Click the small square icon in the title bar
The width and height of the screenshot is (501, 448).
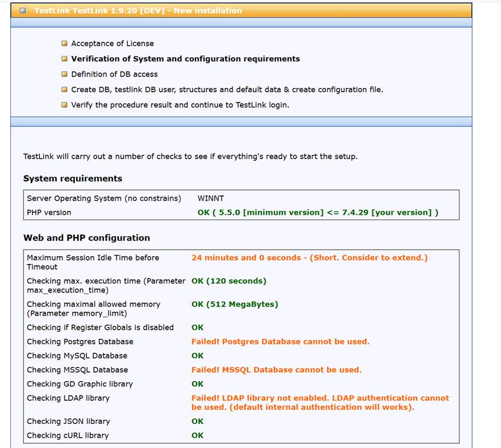coord(23,10)
